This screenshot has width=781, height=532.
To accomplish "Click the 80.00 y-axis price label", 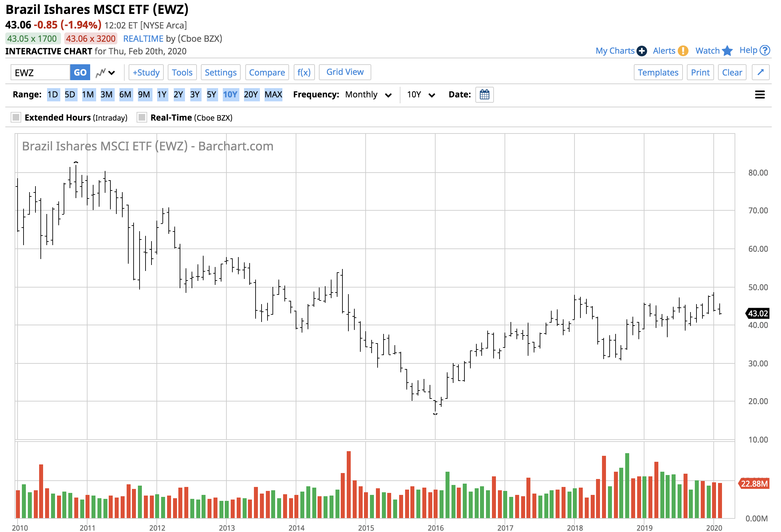I will pos(758,173).
